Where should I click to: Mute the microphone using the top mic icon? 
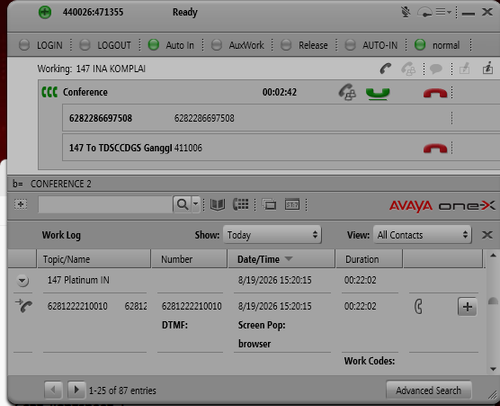(x=406, y=12)
